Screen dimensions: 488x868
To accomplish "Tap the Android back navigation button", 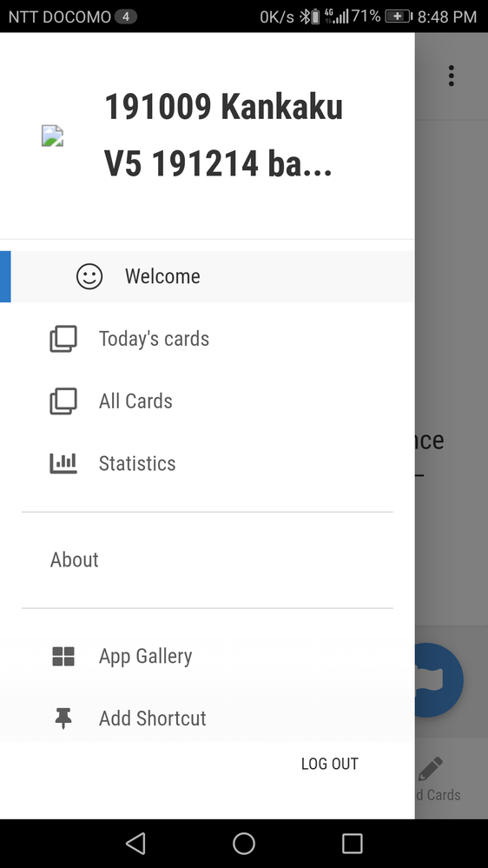I will 135,844.
